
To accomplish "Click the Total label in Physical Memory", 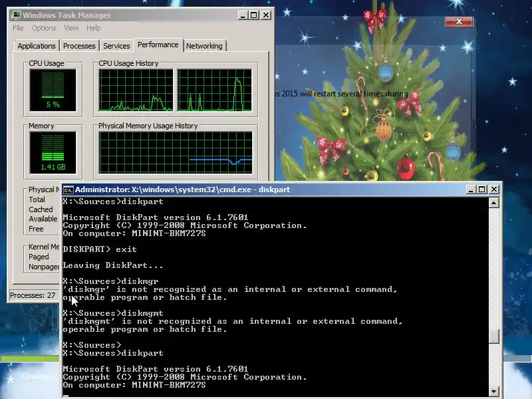I will (37, 199).
